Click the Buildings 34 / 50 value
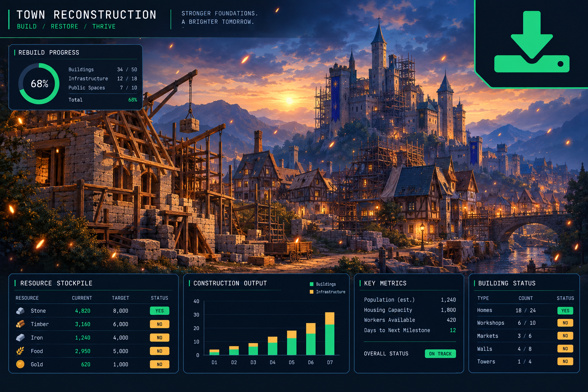Image resolution: width=588 pixels, height=392 pixels. tap(127, 70)
